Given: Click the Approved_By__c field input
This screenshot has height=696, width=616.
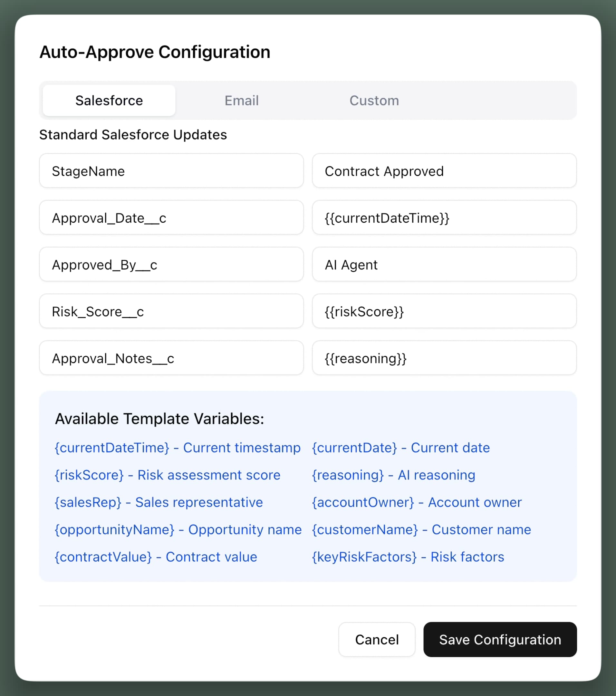Looking at the screenshot, I should point(171,264).
